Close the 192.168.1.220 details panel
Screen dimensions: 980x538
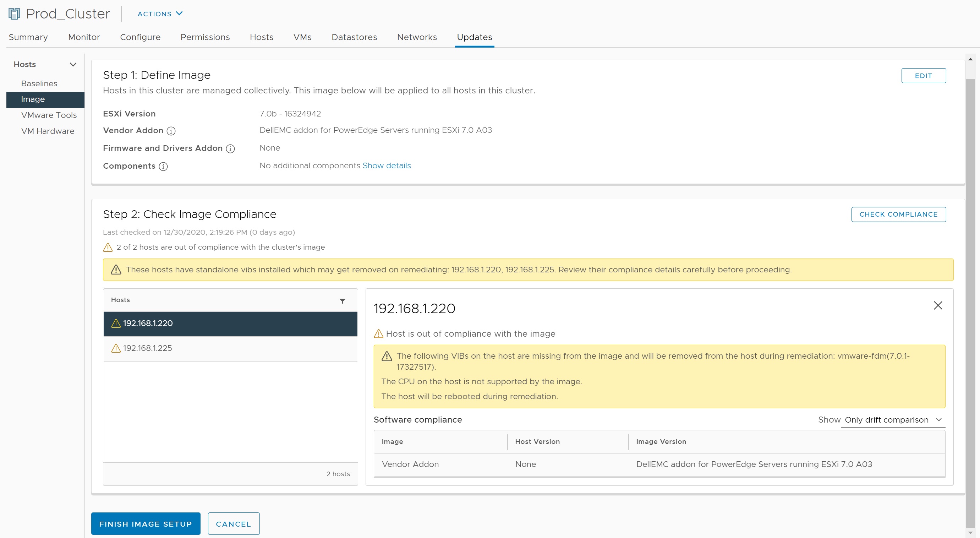938,305
